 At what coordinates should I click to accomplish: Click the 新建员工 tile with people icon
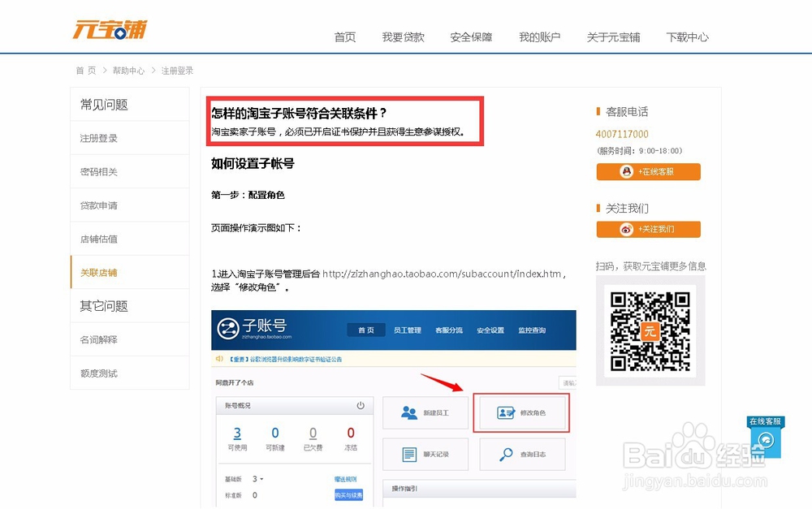425,412
